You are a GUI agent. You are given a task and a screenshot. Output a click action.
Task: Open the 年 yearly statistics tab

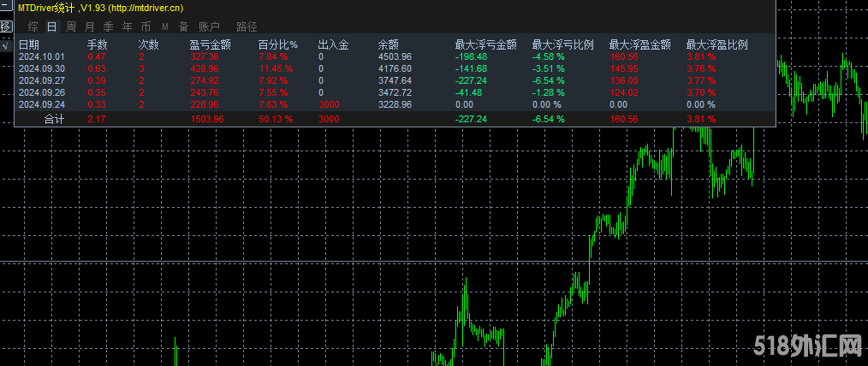click(128, 27)
